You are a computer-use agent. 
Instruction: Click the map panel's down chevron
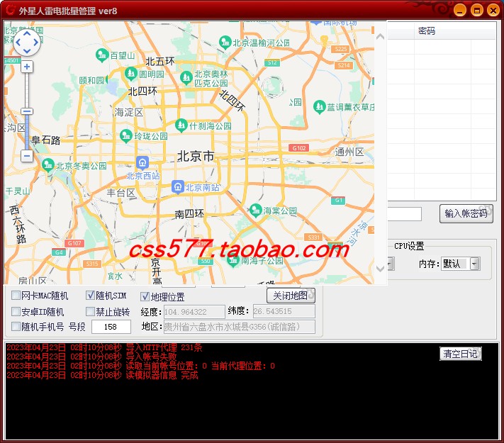tap(380, 269)
